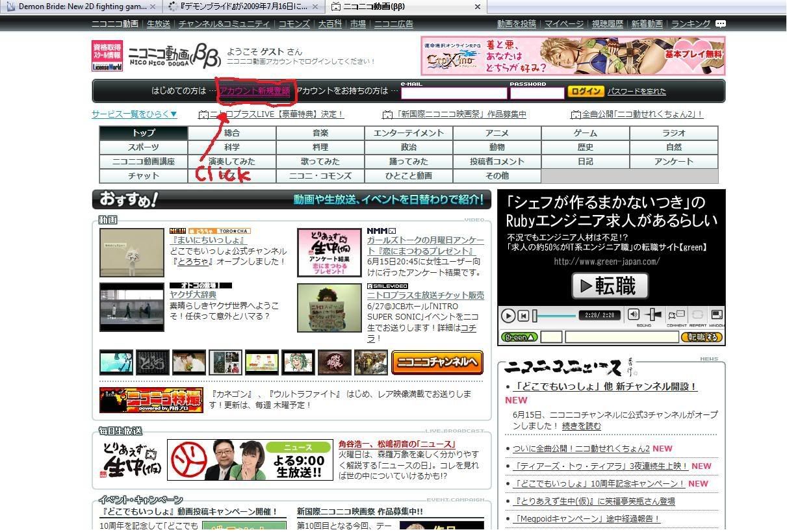The height and width of the screenshot is (532, 787).
Task: Click the とりあえず生中(仮) logo in 毎日生放送
Action: (131, 459)
